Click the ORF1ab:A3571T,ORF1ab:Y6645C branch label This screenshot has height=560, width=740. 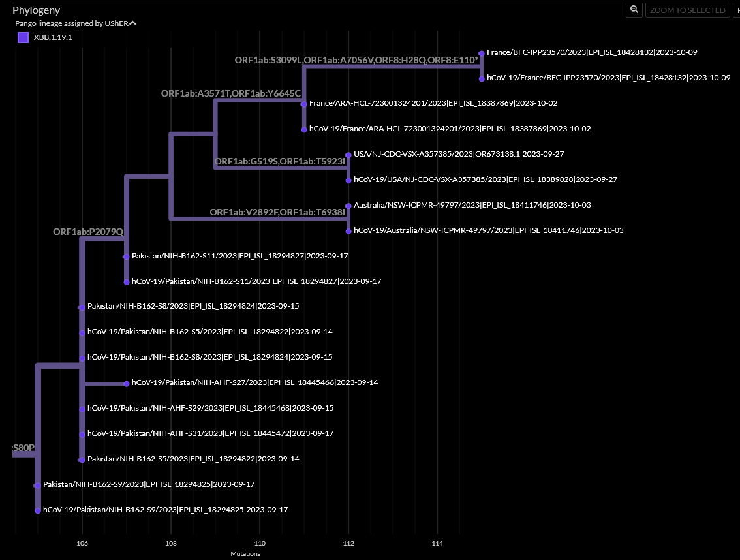pos(230,93)
